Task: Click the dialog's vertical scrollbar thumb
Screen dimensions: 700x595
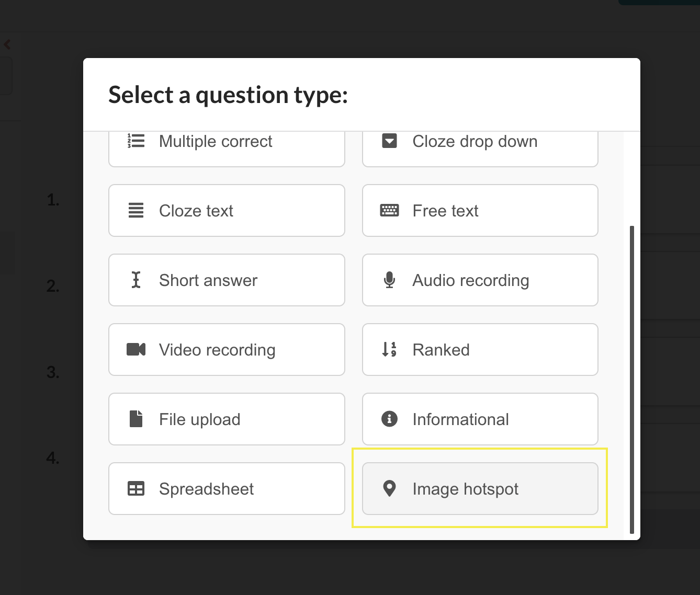Action: [632, 379]
